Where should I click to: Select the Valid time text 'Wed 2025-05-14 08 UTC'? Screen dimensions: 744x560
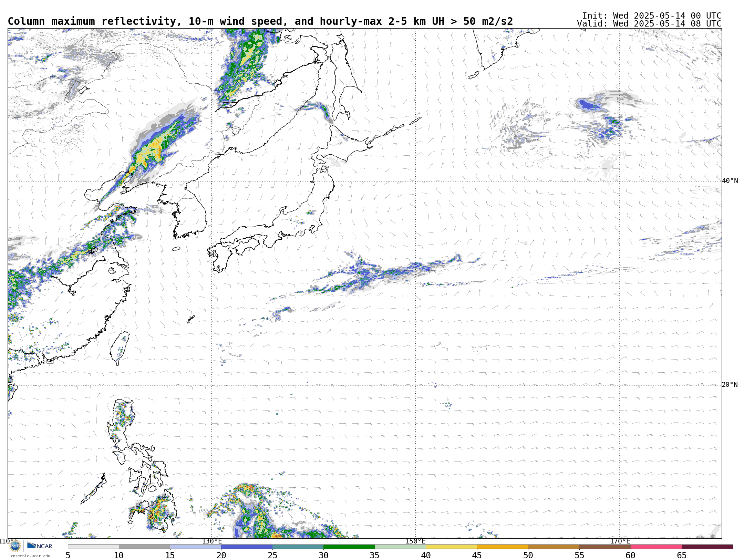click(x=667, y=24)
